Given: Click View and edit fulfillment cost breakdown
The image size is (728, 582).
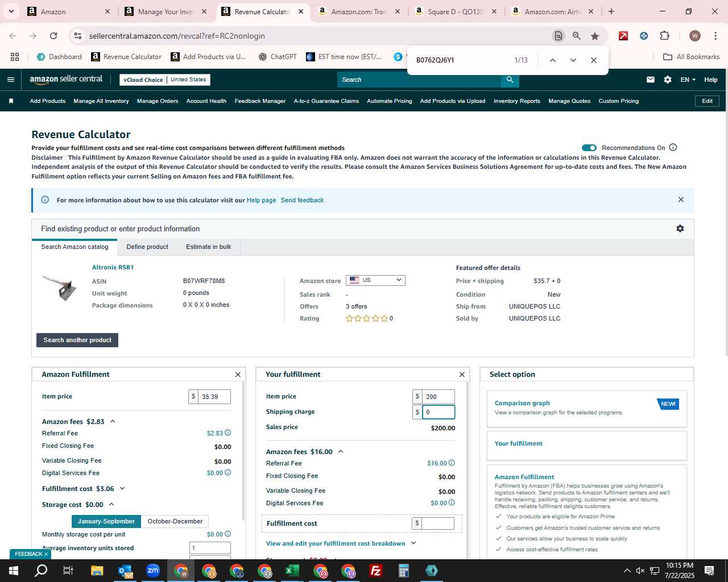Looking at the screenshot, I should [336, 543].
